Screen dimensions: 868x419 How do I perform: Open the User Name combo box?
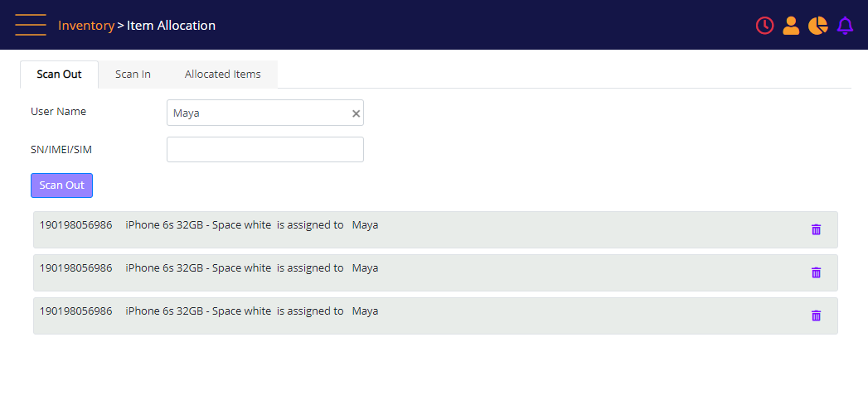pyautogui.click(x=265, y=113)
